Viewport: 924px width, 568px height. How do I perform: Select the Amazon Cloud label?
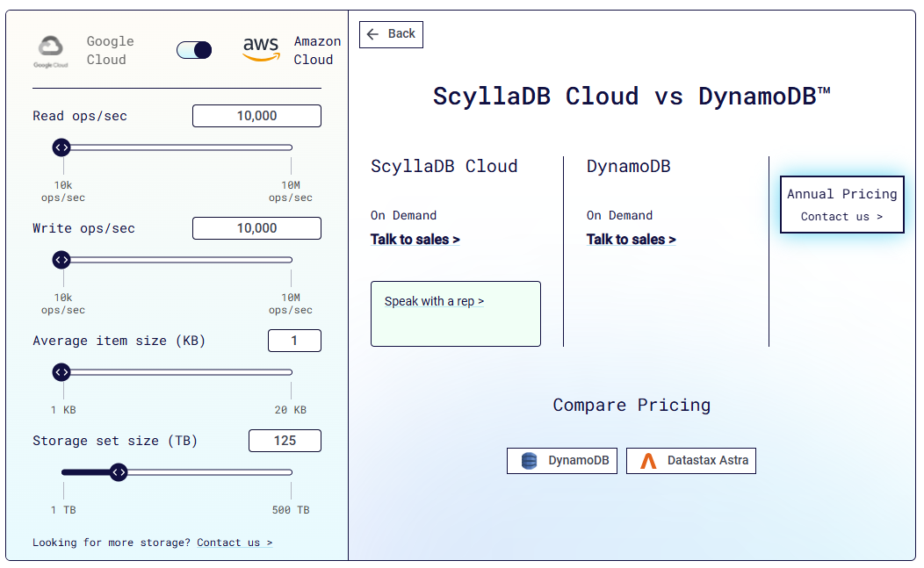coord(317,51)
